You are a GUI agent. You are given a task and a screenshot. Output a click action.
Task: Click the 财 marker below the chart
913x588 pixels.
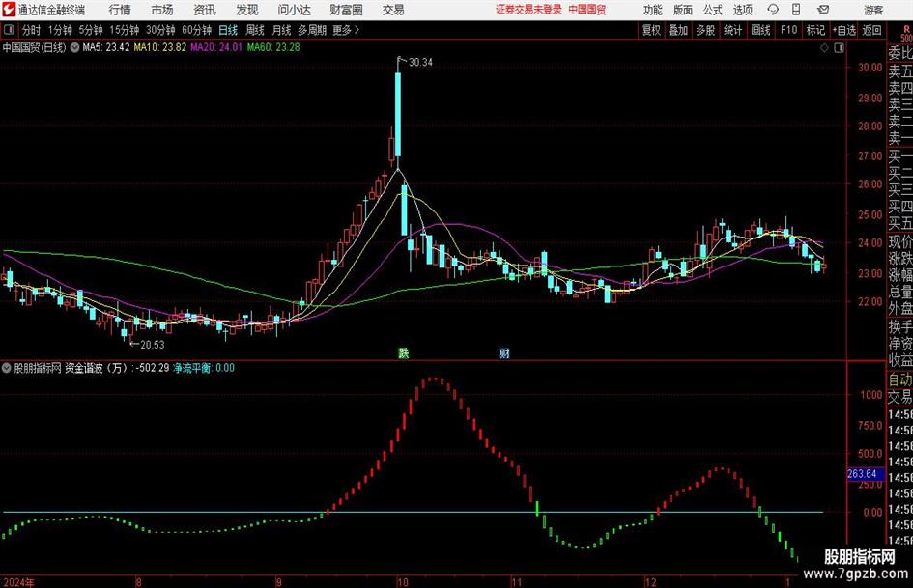pyautogui.click(x=505, y=352)
